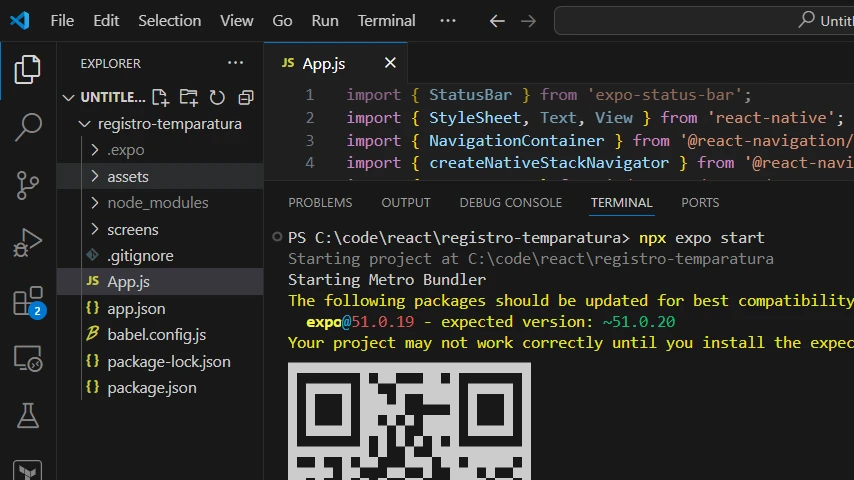Click the braces icon next to package-lock.json
Image resolution: width=854 pixels, height=480 pixels.
click(93, 361)
